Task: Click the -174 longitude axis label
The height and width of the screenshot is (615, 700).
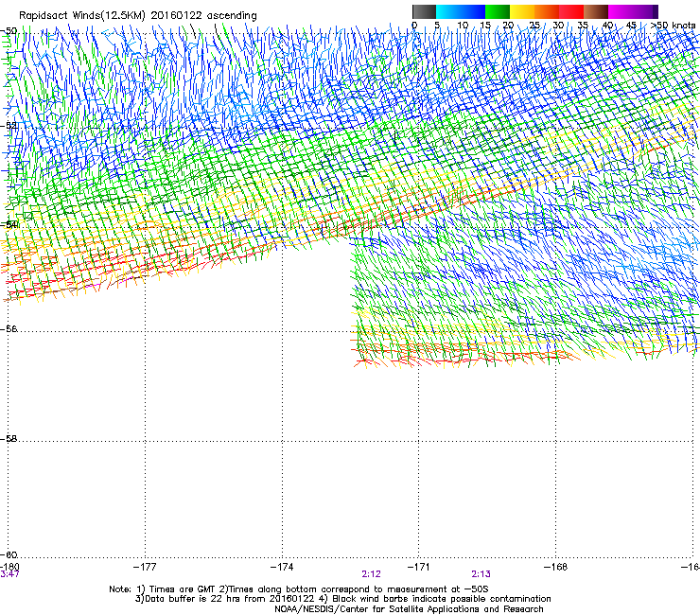Action: [282, 567]
